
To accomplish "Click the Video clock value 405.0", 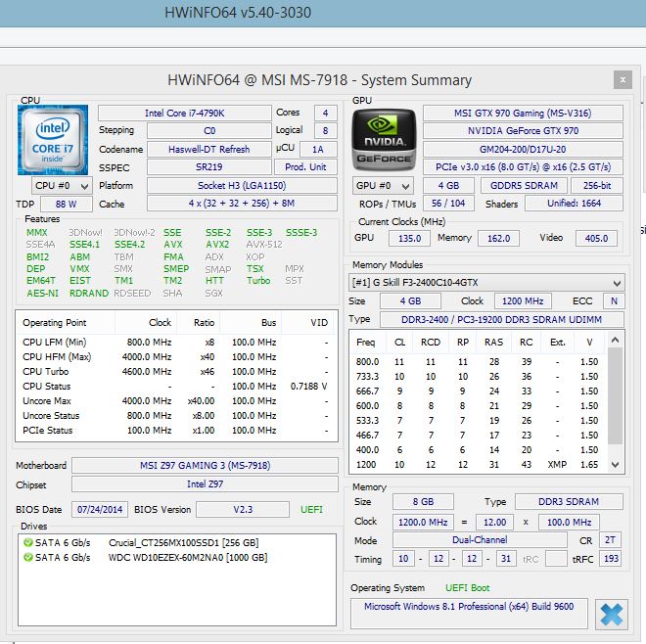I will pos(596,238).
